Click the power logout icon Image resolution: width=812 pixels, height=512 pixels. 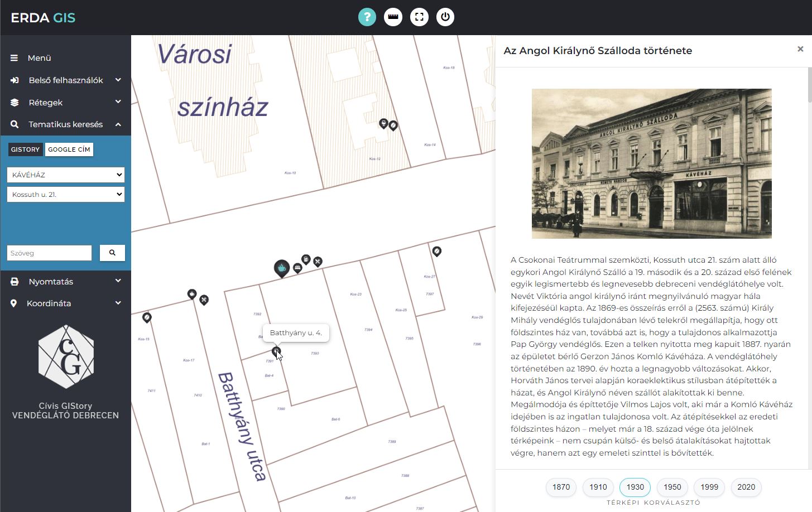[x=445, y=17]
